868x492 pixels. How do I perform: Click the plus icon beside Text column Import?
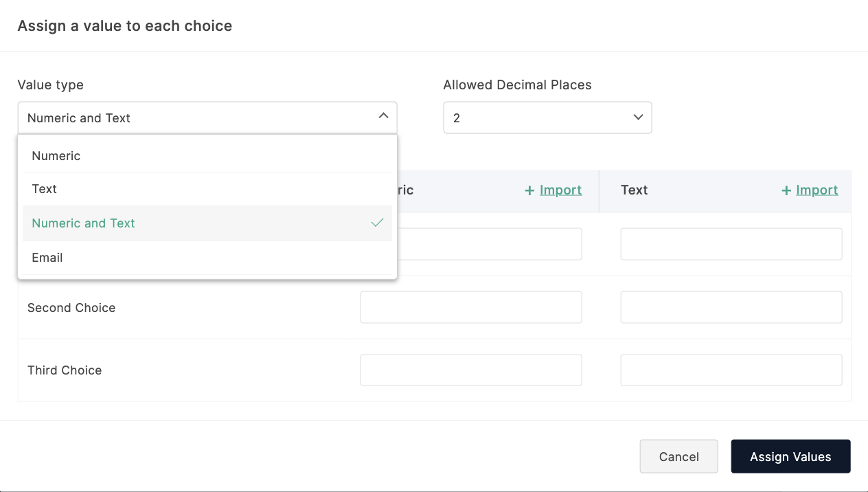786,190
